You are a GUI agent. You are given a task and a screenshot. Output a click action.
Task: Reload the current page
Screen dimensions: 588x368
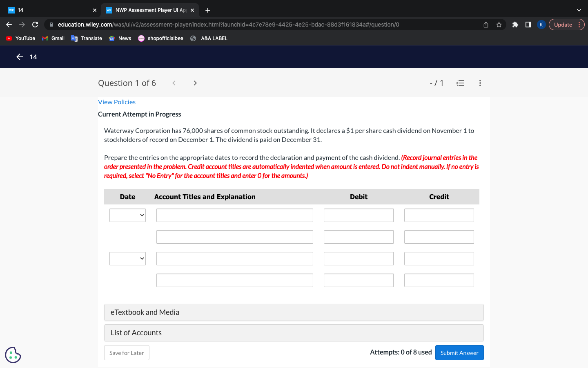point(35,25)
